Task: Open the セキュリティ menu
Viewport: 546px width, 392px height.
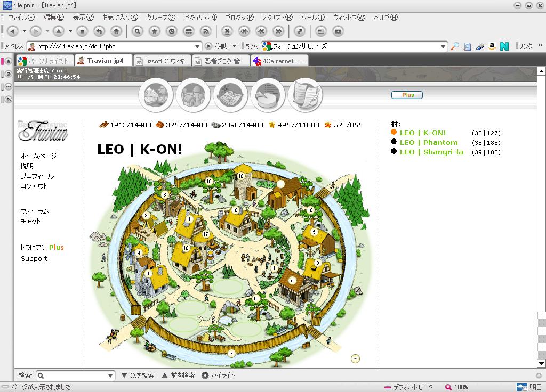Action: point(200,18)
